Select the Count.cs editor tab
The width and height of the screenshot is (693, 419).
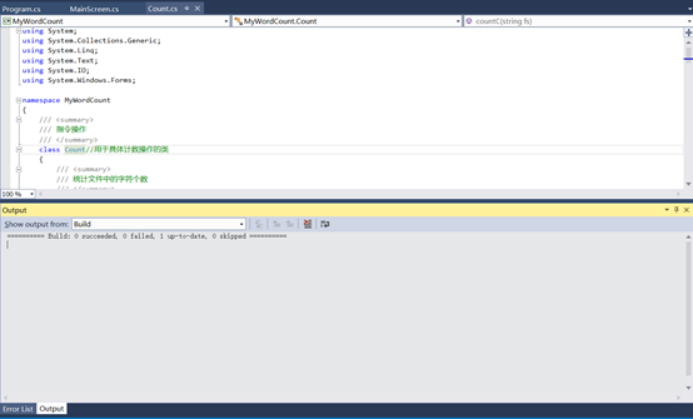[163, 8]
